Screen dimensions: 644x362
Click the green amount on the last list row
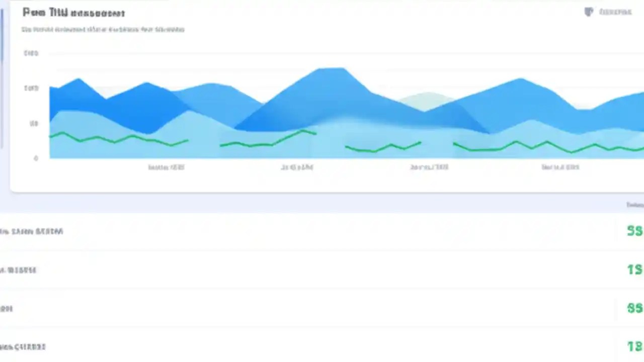pyautogui.click(x=634, y=346)
